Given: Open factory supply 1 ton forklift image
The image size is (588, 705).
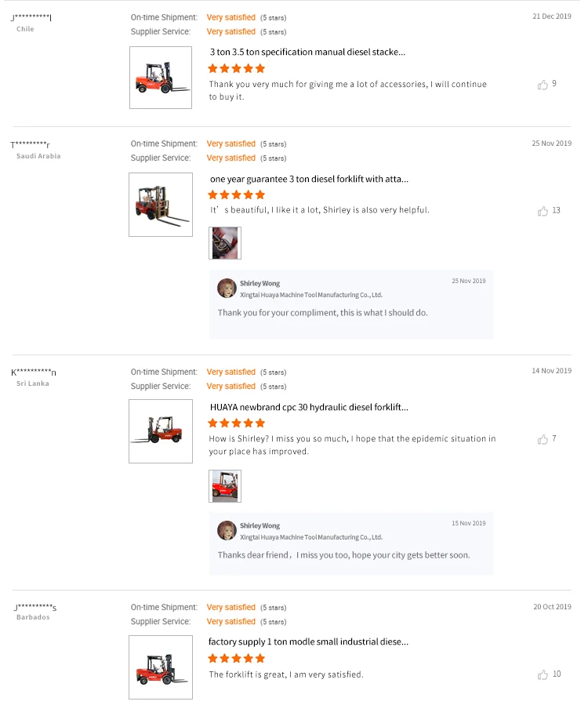Looking at the screenshot, I should [x=161, y=667].
